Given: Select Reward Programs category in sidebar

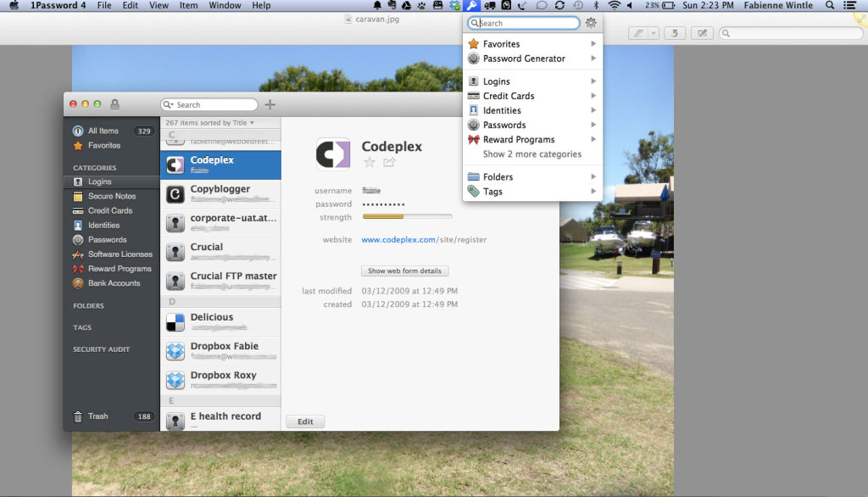Looking at the screenshot, I should click(x=111, y=269).
